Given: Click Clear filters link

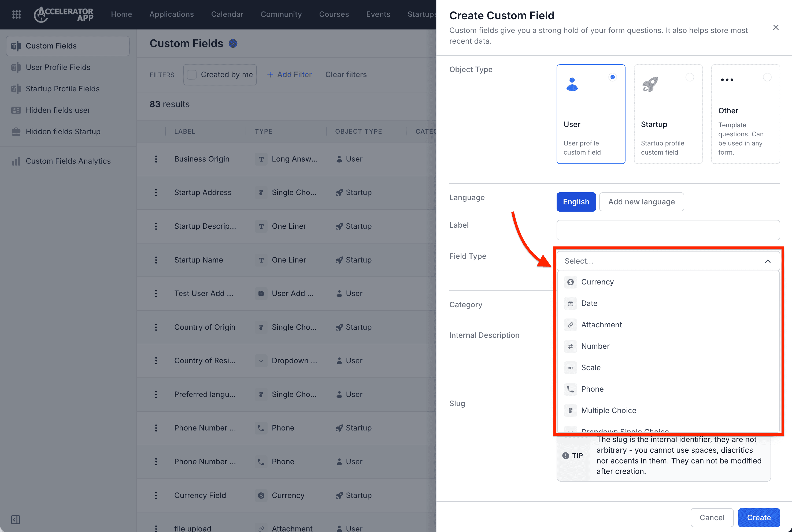Looking at the screenshot, I should tap(346, 75).
